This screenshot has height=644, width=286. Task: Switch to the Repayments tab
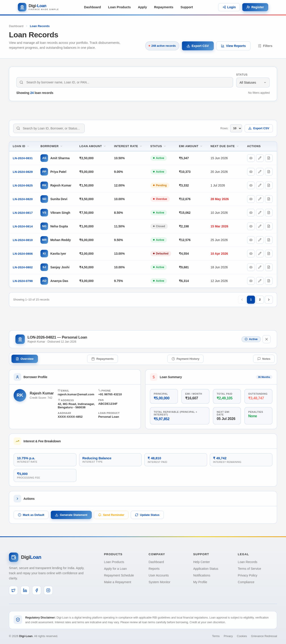(102, 359)
